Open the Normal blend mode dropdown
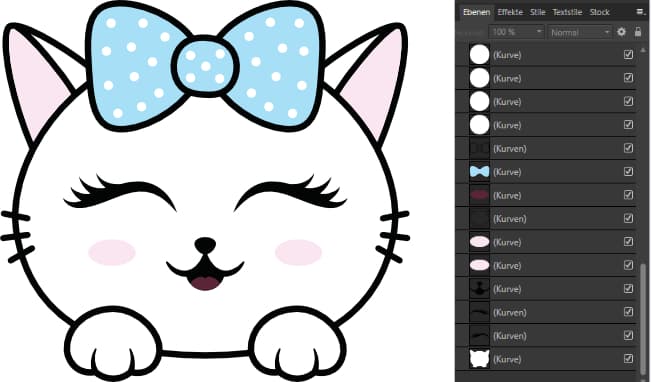The width and height of the screenshot is (651, 382). point(580,32)
